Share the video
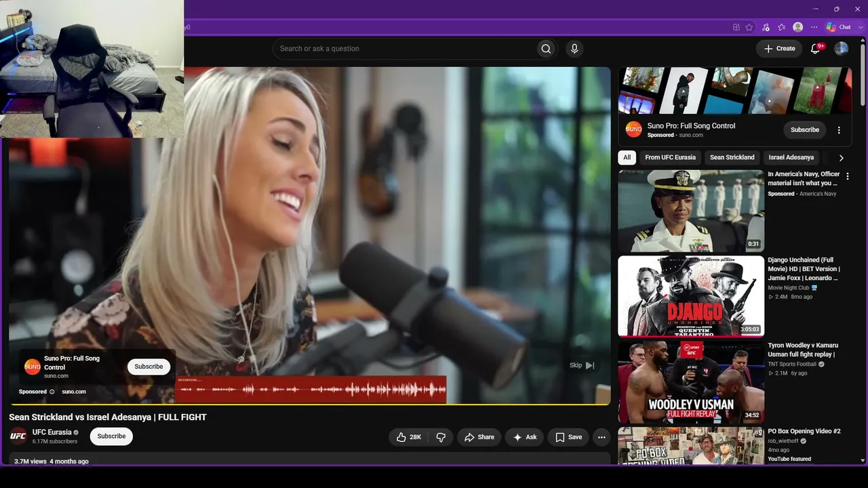The image size is (868, 488). click(479, 437)
